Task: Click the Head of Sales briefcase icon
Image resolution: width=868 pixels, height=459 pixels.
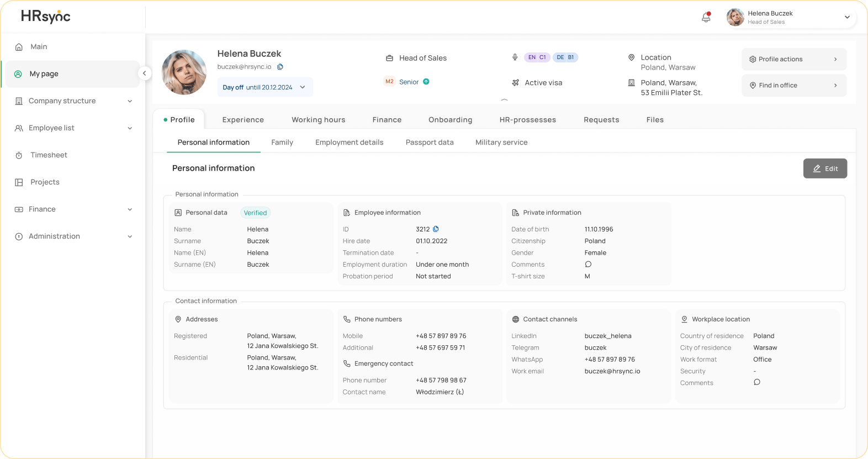Action: pyautogui.click(x=389, y=58)
